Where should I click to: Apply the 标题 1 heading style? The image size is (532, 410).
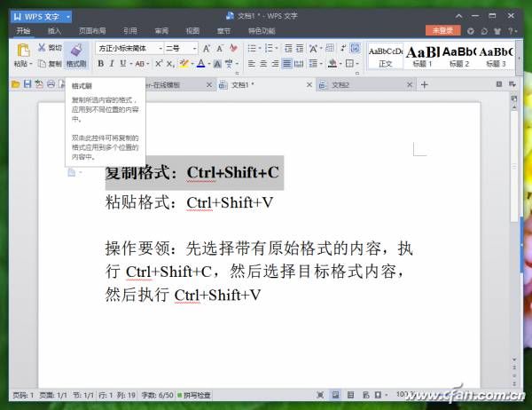pos(422,57)
